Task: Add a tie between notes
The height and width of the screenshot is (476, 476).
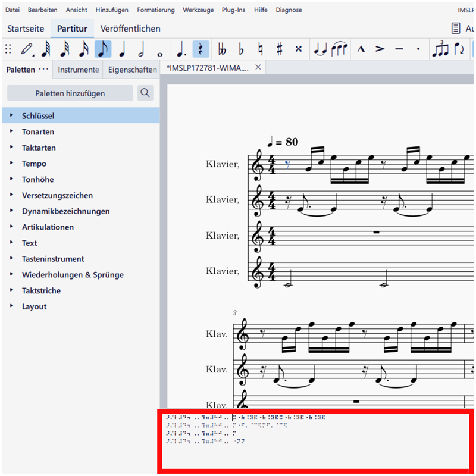Action: coord(320,49)
